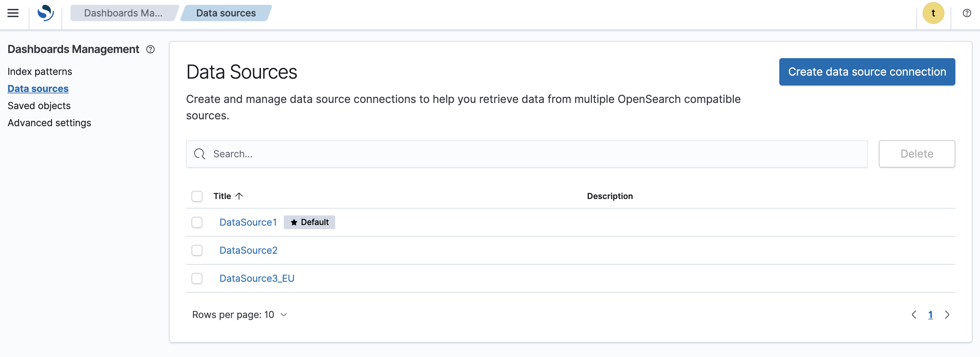
Task: Check the DataSource3_EU row checkbox
Action: [197, 278]
